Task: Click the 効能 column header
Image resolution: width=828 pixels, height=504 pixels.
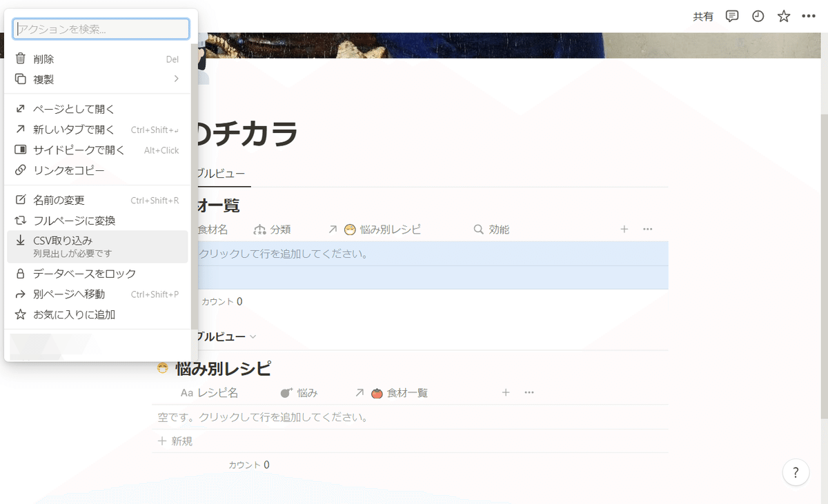Action: (x=491, y=229)
